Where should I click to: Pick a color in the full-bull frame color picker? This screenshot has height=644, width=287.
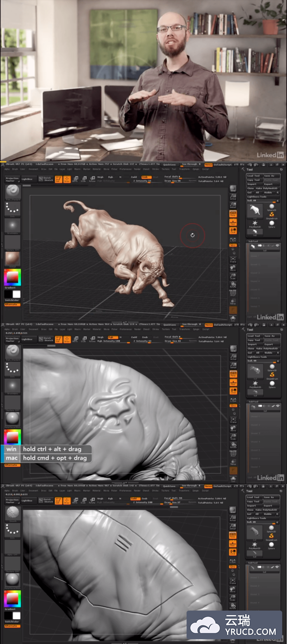point(12,277)
